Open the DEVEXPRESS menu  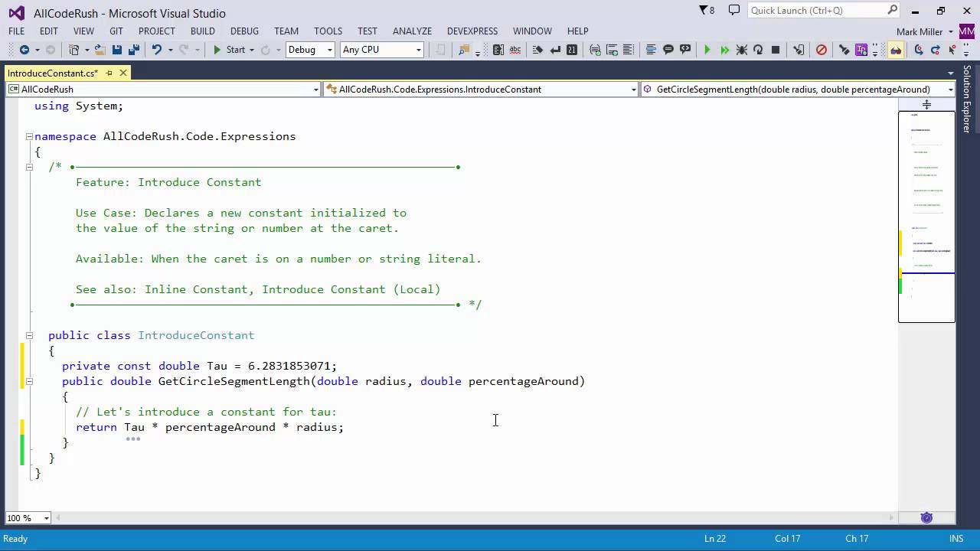coord(472,31)
